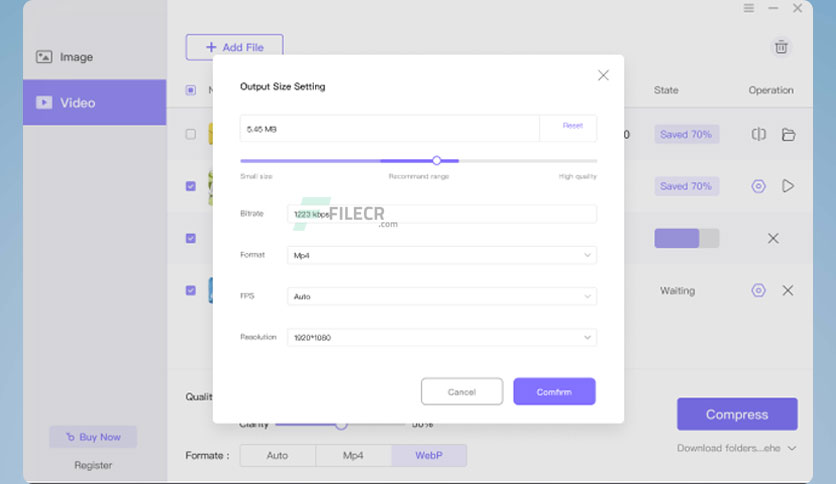This screenshot has width=836, height=484.
Task: Open settings icon in Waiting row
Action: 758,291
